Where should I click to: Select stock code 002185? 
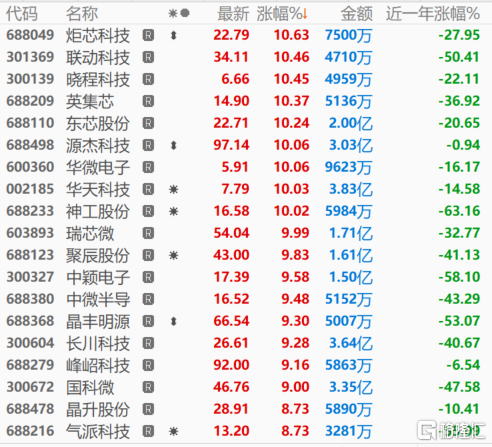point(30,189)
